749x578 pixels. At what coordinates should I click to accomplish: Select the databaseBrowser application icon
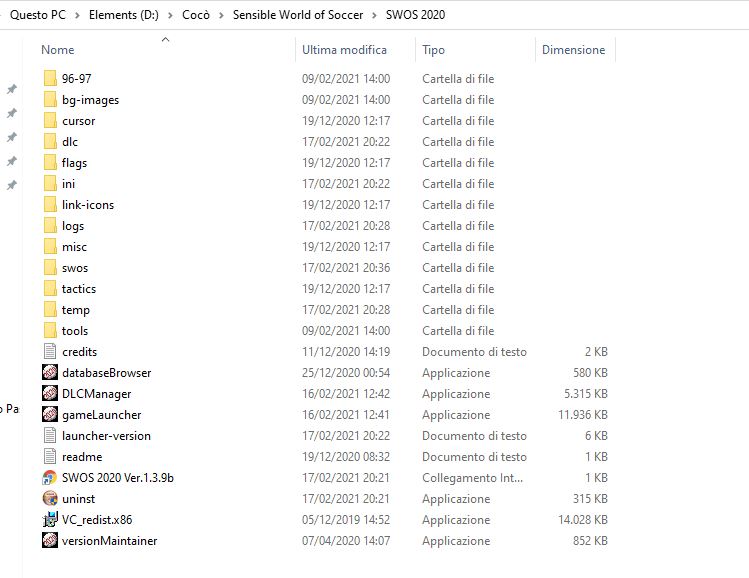click(x=51, y=372)
